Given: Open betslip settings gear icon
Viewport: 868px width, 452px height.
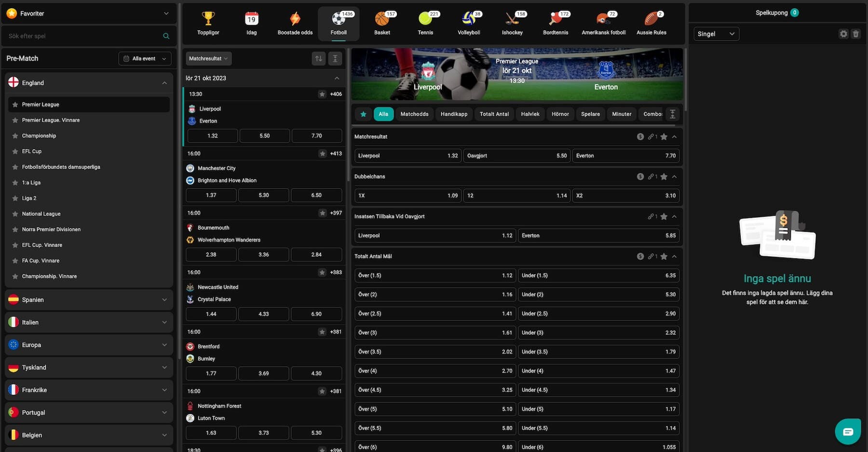Looking at the screenshot, I should pyautogui.click(x=843, y=34).
